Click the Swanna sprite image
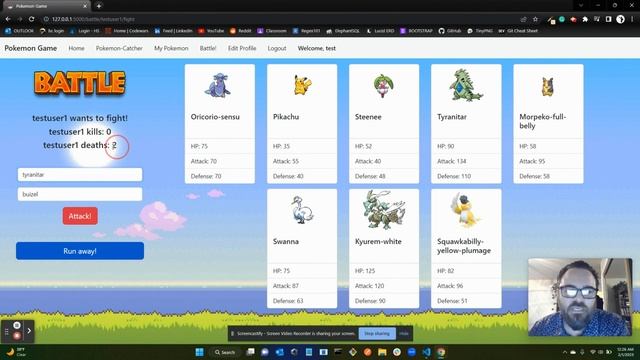The image size is (640, 360). [x=302, y=210]
